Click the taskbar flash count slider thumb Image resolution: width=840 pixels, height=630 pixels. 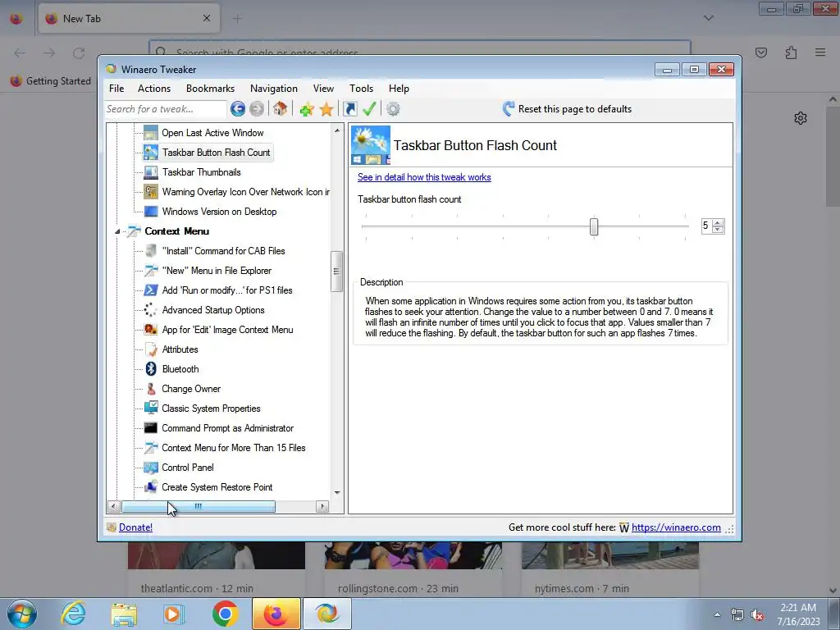click(x=594, y=226)
